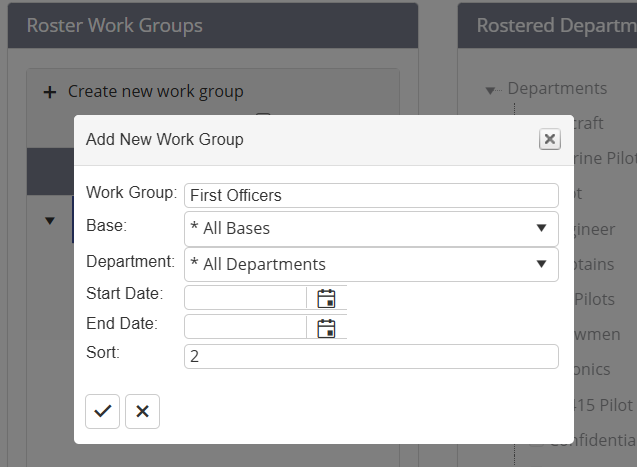This screenshot has height=467, width=637.
Task: Cancel with the X button beside checkmark
Action: pyautogui.click(x=142, y=411)
